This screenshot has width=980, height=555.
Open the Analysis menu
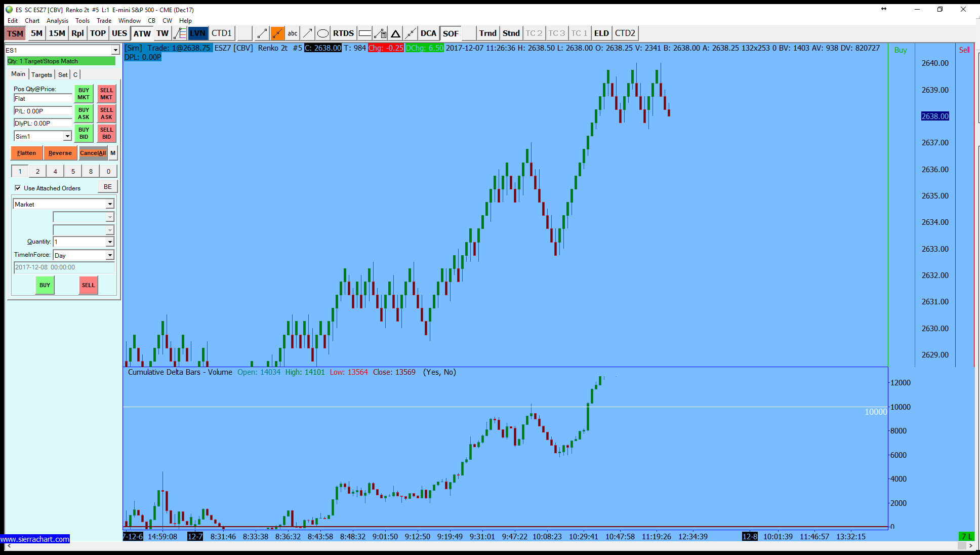[57, 21]
